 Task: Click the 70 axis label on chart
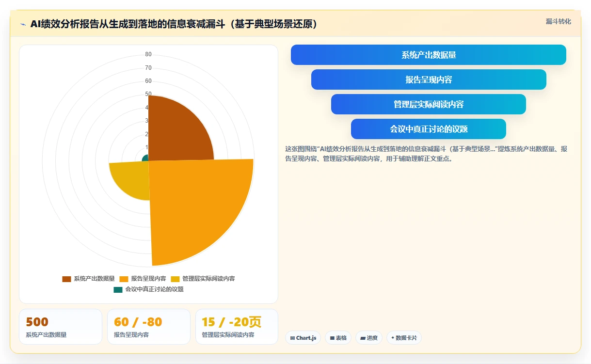[x=148, y=68]
